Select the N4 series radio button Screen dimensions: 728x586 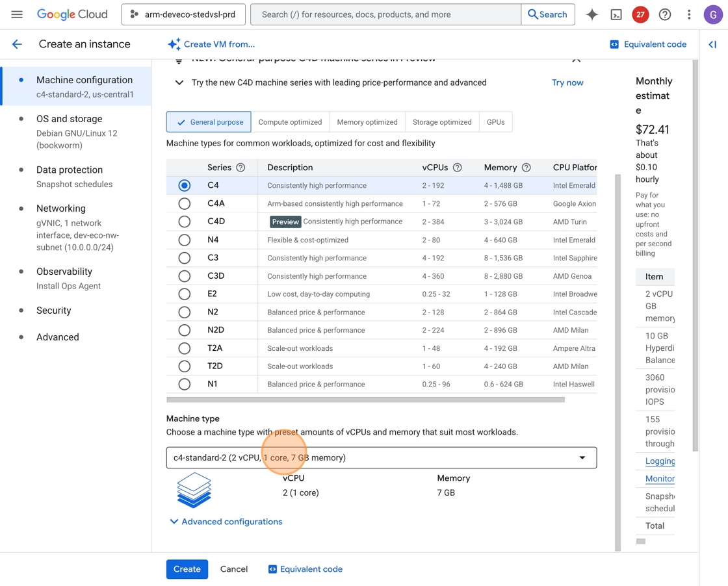[x=185, y=240]
